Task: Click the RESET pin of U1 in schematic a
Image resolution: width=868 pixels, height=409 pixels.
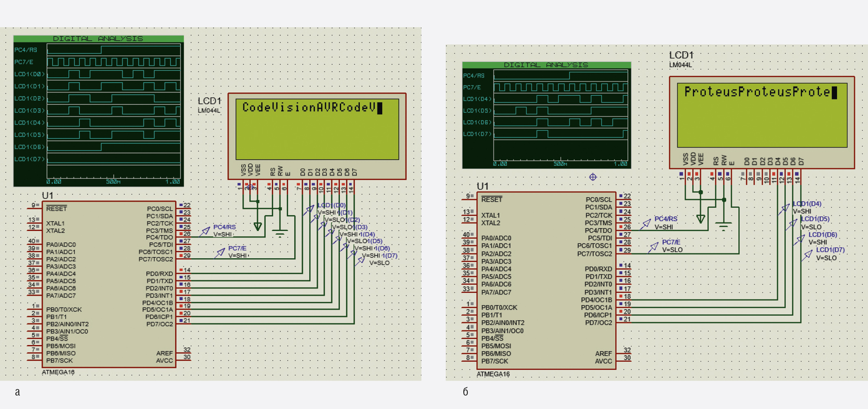Action: (x=56, y=209)
